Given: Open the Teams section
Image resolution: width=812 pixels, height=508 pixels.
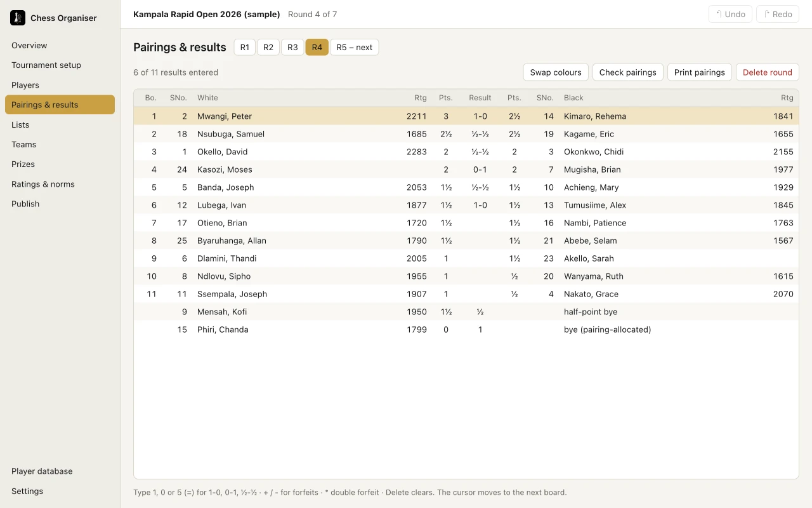Looking at the screenshot, I should (x=60, y=145).
